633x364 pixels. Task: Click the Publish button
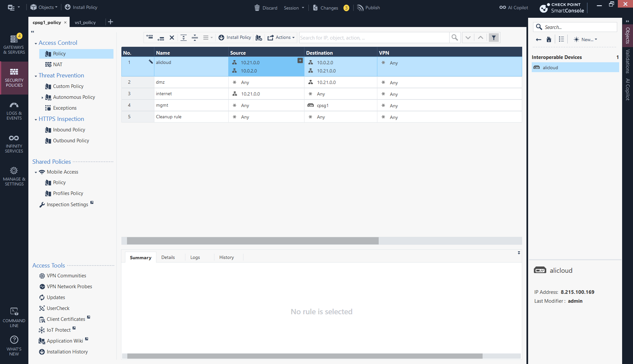[x=368, y=8]
